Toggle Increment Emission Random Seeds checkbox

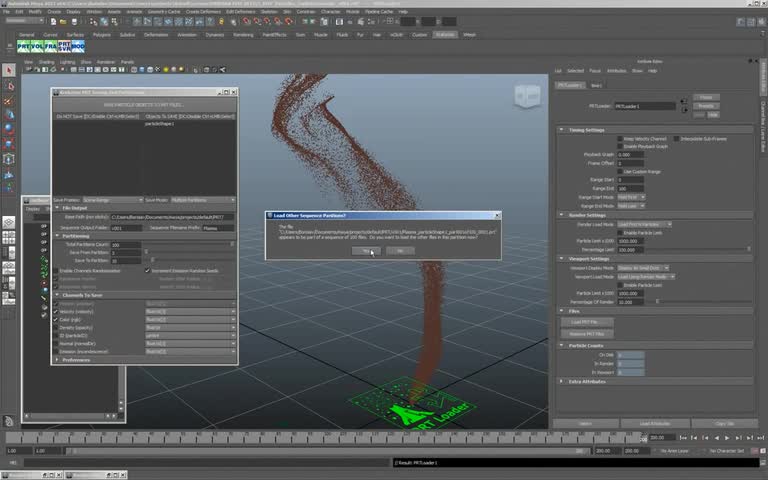tap(148, 270)
